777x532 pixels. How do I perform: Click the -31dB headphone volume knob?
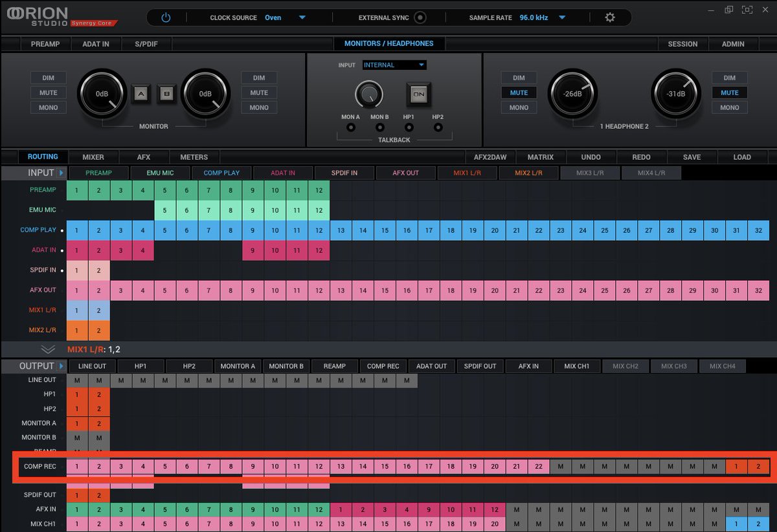(x=675, y=94)
